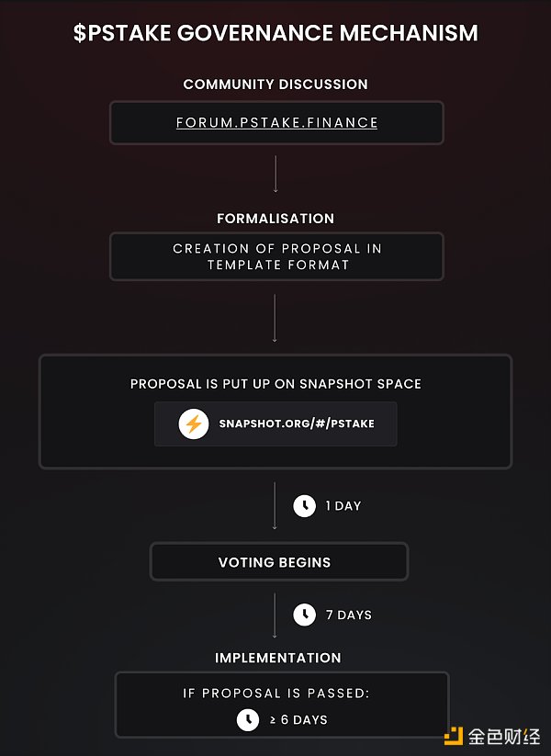Click the clock icon beside 1 DAY
Screen dimensions: 551x756
304,506
